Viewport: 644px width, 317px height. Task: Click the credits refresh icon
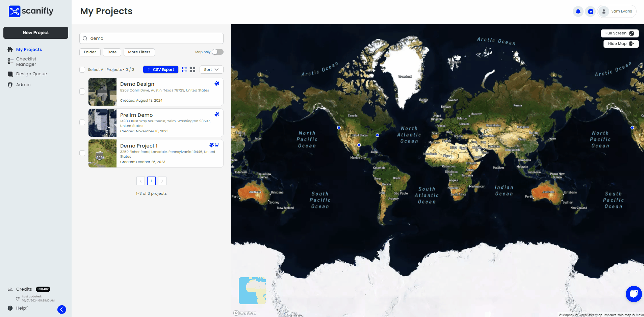18,299
